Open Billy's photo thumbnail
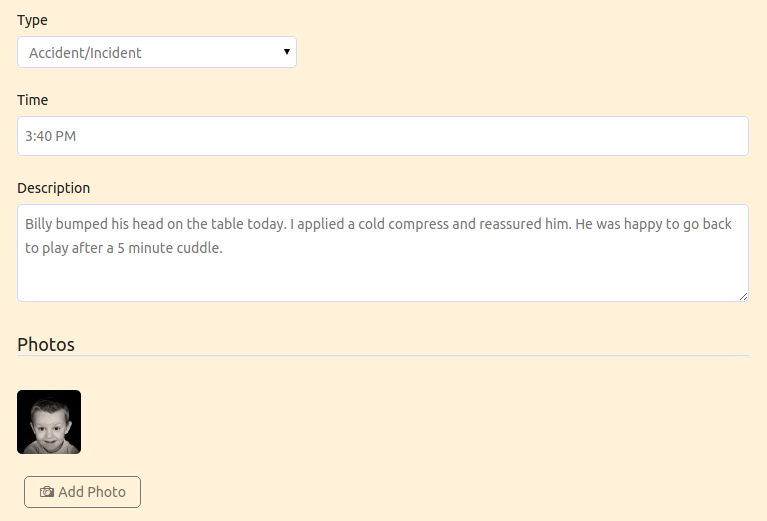The height and width of the screenshot is (521, 767). coord(49,422)
